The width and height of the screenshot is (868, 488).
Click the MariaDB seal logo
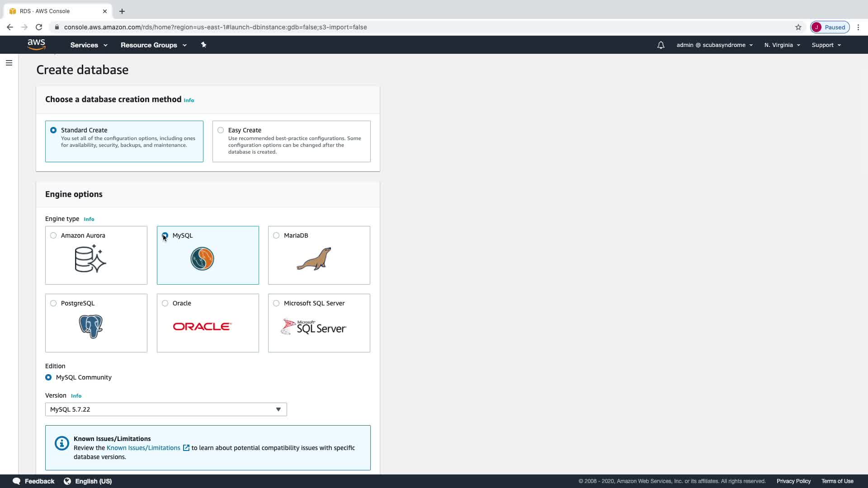[314, 258]
